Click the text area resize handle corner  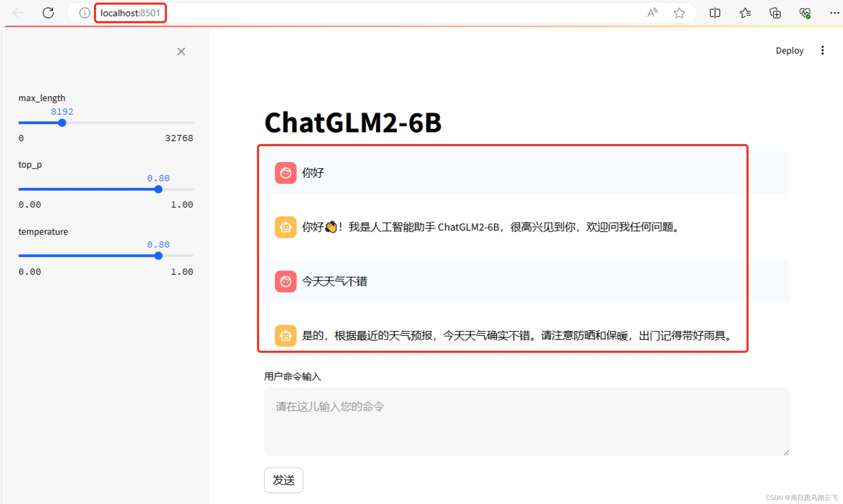(786, 453)
